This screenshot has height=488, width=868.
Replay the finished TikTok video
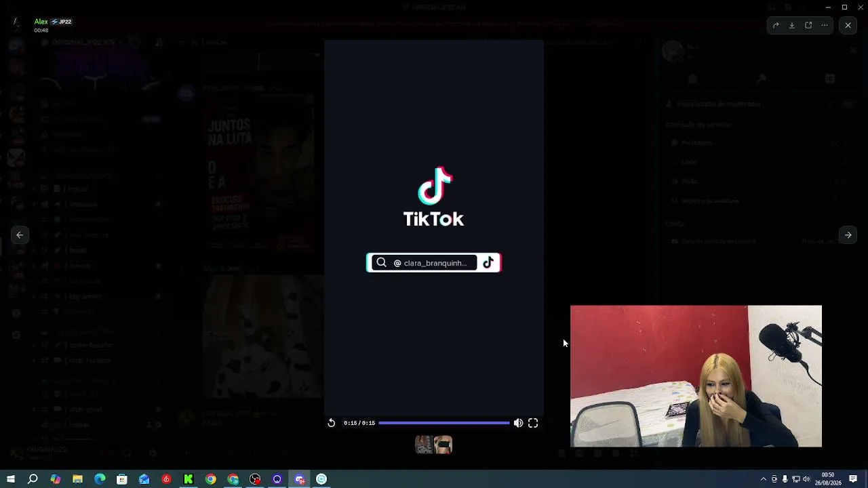click(331, 423)
